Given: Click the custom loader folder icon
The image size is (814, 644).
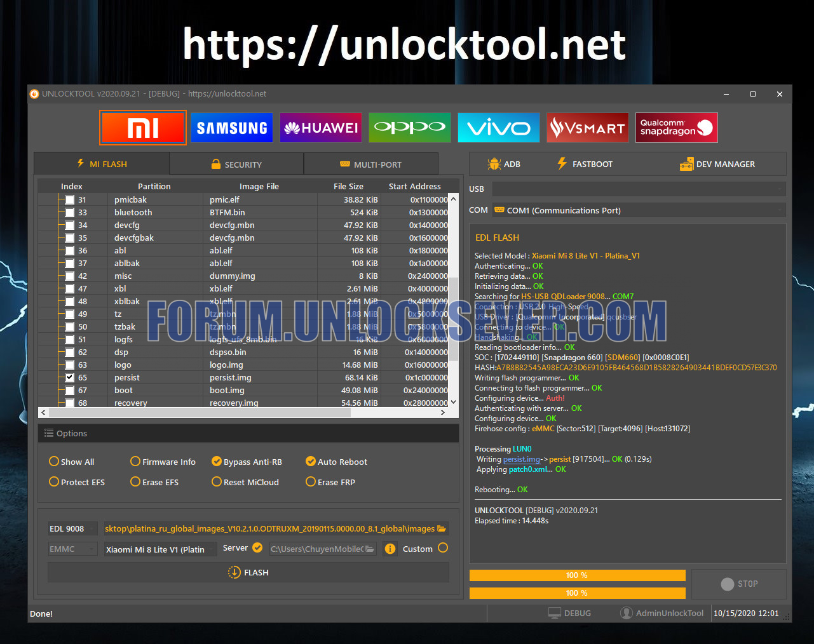Looking at the screenshot, I should [370, 549].
